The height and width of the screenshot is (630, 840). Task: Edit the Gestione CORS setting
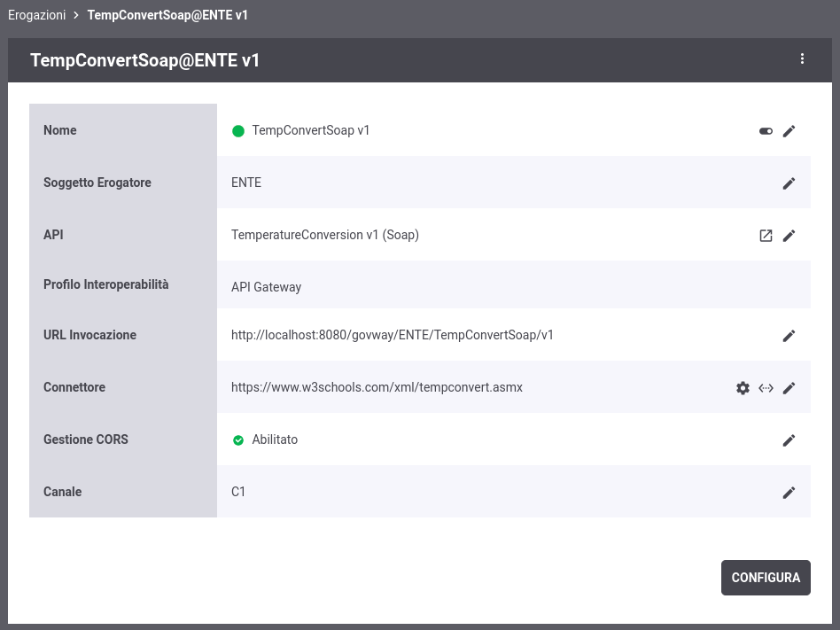pyautogui.click(x=789, y=440)
